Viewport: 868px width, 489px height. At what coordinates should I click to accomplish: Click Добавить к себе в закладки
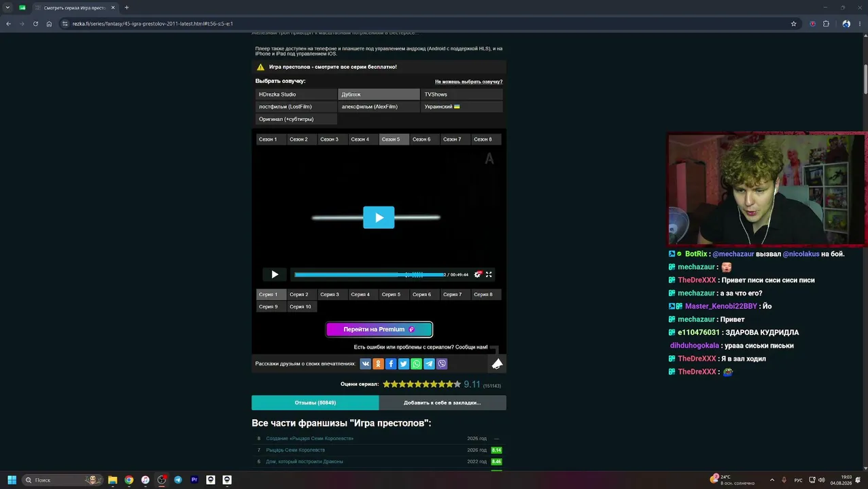tap(442, 403)
